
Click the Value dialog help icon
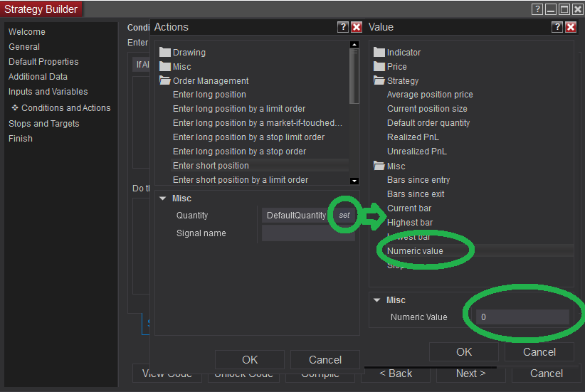pos(557,27)
